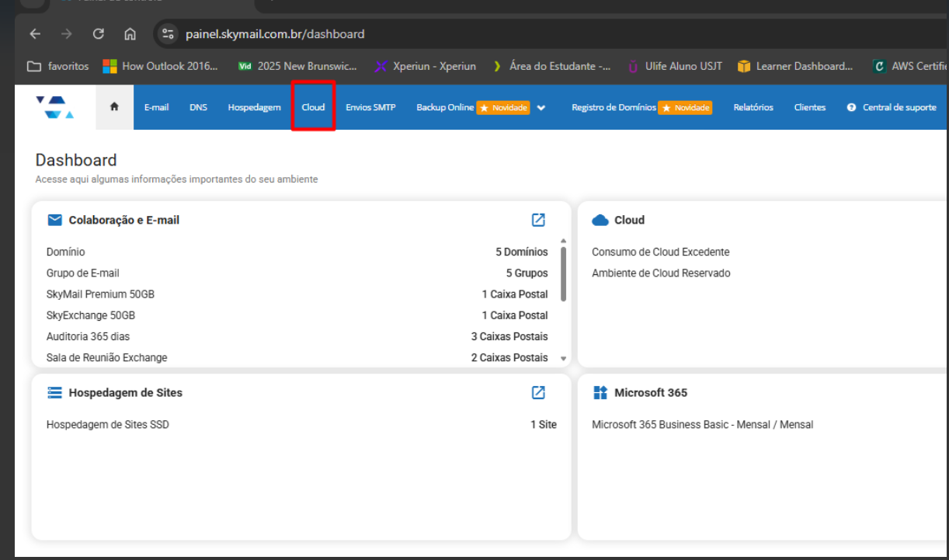949x560 pixels.
Task: Open How Outlook 2016 bookmark
Action: [161, 66]
